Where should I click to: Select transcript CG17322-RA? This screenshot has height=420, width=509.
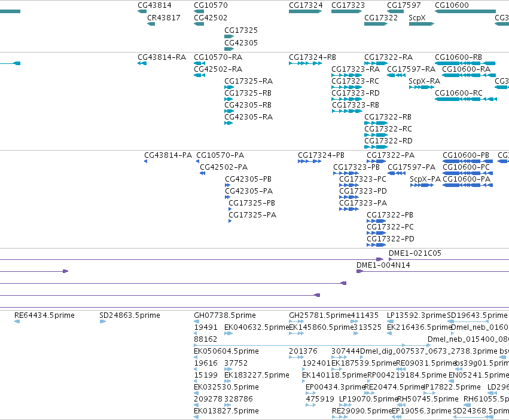[388, 57]
